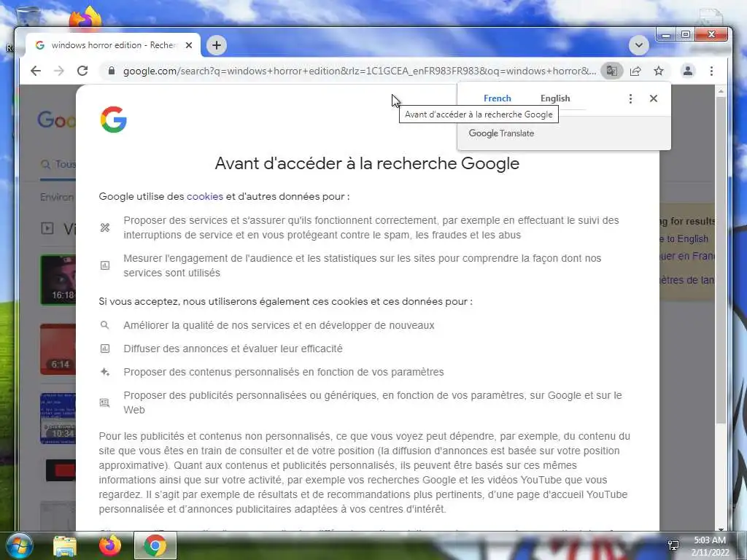747x560 pixels.
Task: Click the heading Avant d'accéder à la recherche Google
Action: 367,163
